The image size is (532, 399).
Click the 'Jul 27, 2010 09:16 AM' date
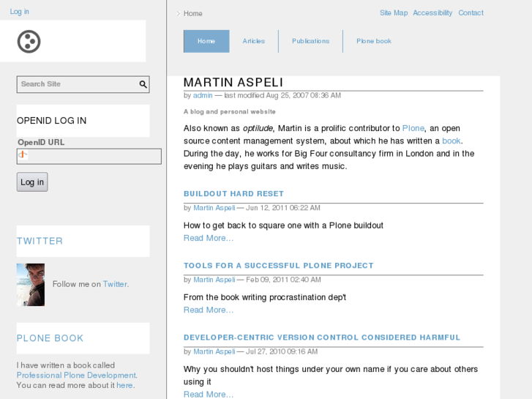click(x=282, y=352)
